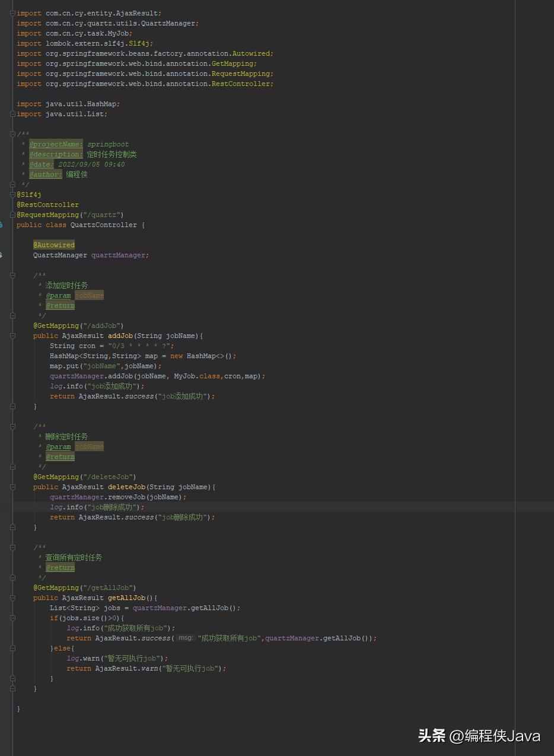Click the @author Javadoc tag
Image resolution: width=554 pixels, height=756 pixels.
click(x=46, y=174)
